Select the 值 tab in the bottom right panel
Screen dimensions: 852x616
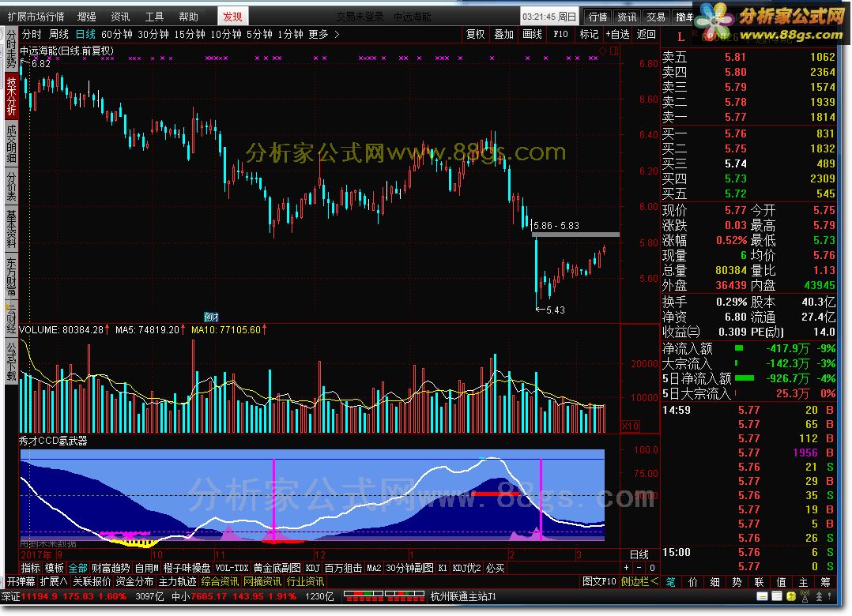pyautogui.click(x=782, y=582)
